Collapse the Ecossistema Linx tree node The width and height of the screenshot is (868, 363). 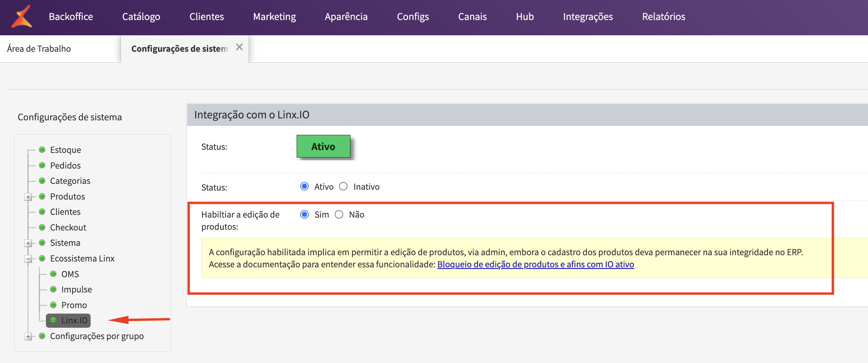point(28,259)
